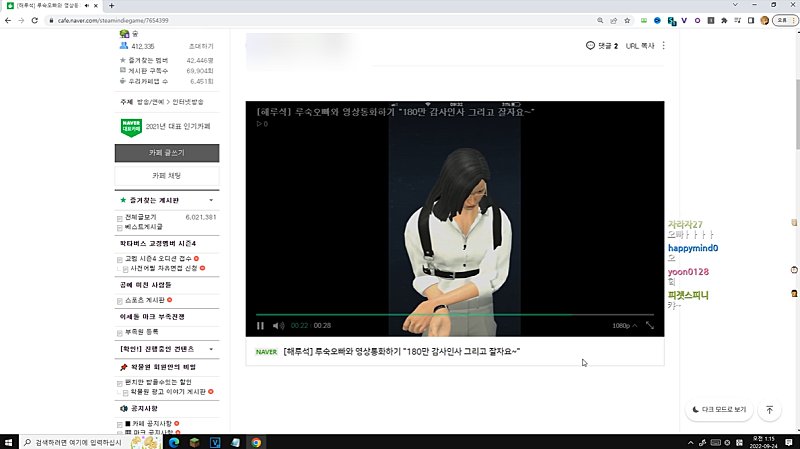Open the post's three-dot more options menu
Image resolution: width=800 pixels, height=449 pixels.
(663, 46)
